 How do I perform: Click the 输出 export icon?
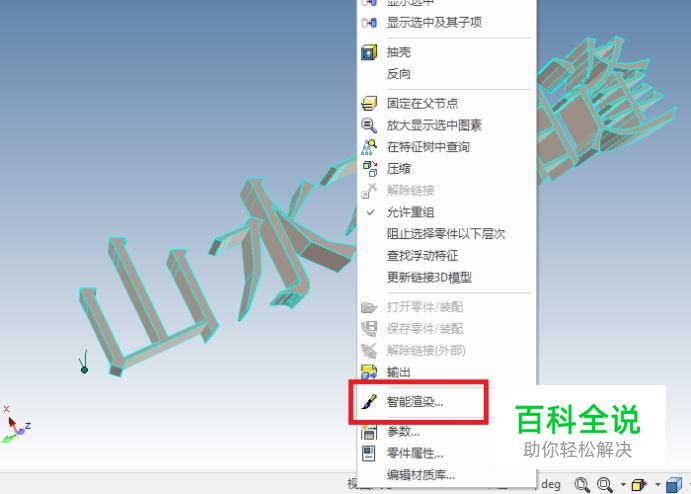[x=369, y=372]
